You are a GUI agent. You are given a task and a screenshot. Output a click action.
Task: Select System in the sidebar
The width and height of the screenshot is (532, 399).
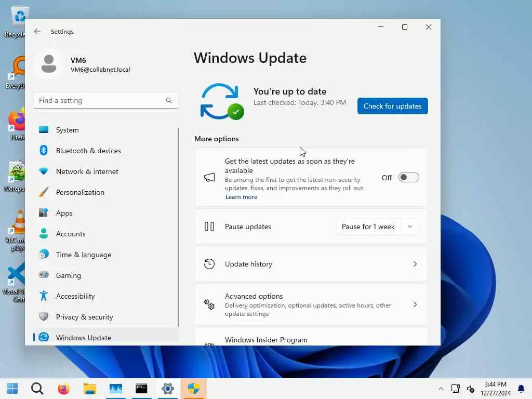[105, 129]
